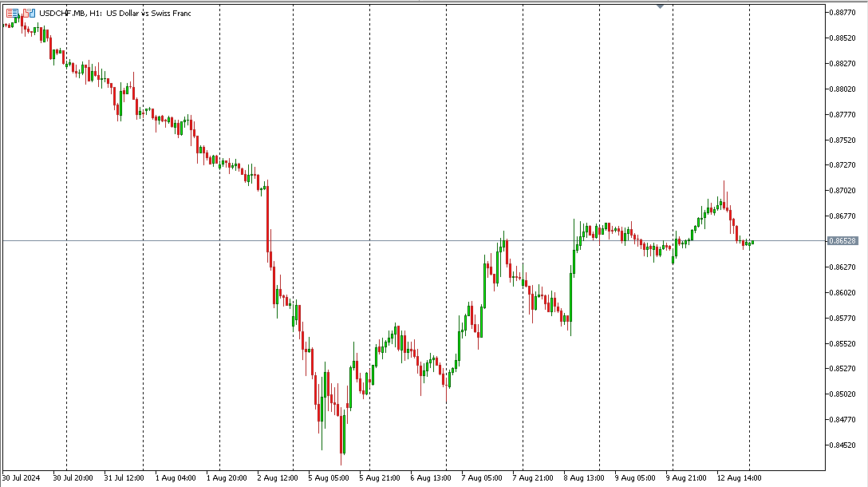
Task: Click the 9 Aug 21:00 time label
Action: (x=686, y=477)
